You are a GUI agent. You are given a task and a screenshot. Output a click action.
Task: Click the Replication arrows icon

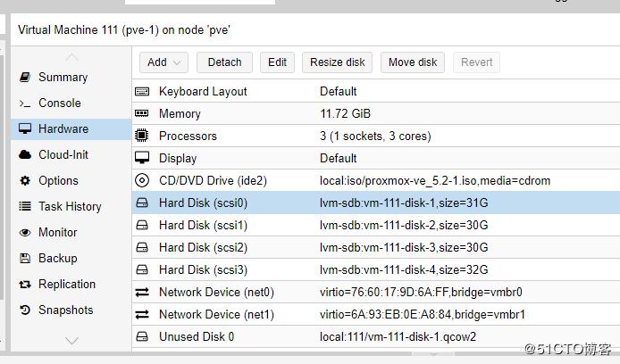click(x=25, y=284)
